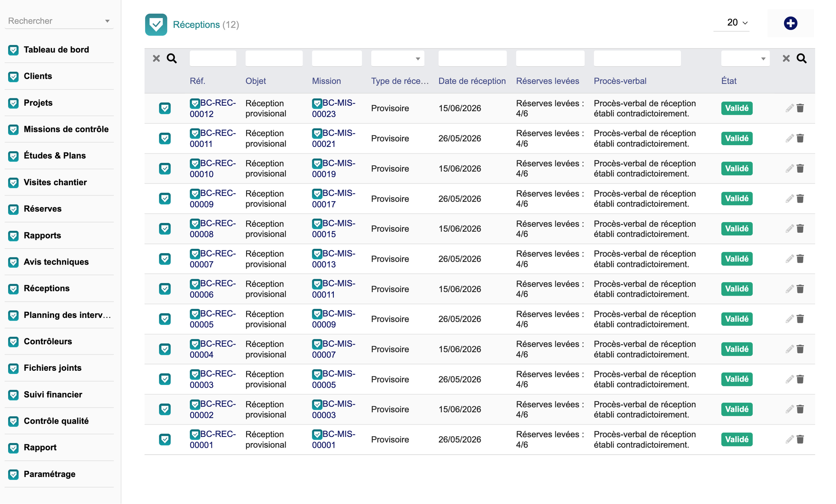Delete reception BC-REC-00007 with trash icon
The width and height of the screenshot is (836, 504).
800,259
